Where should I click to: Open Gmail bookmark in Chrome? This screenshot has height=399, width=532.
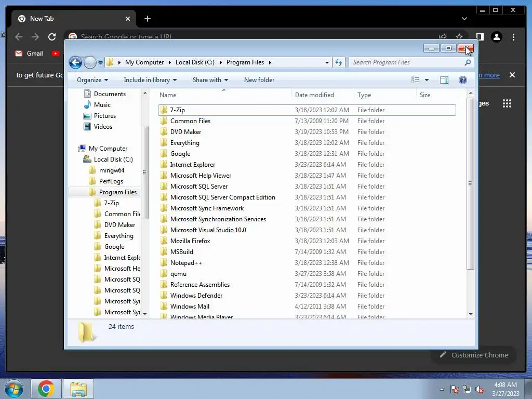click(29, 54)
